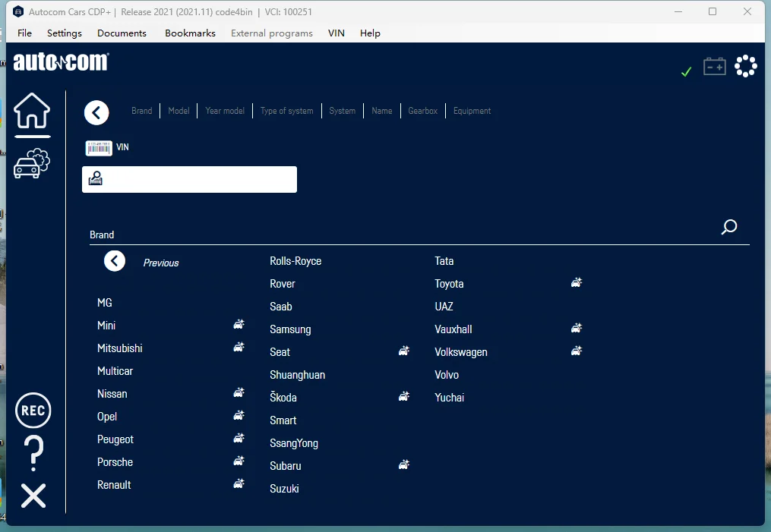Click the car icon next to Seat
This screenshot has width=771, height=532.
pyautogui.click(x=404, y=351)
